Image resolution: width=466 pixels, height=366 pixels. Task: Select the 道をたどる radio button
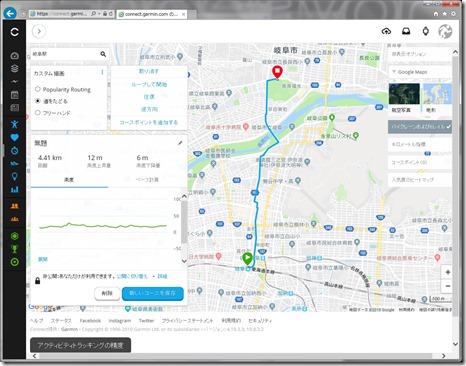[38, 101]
